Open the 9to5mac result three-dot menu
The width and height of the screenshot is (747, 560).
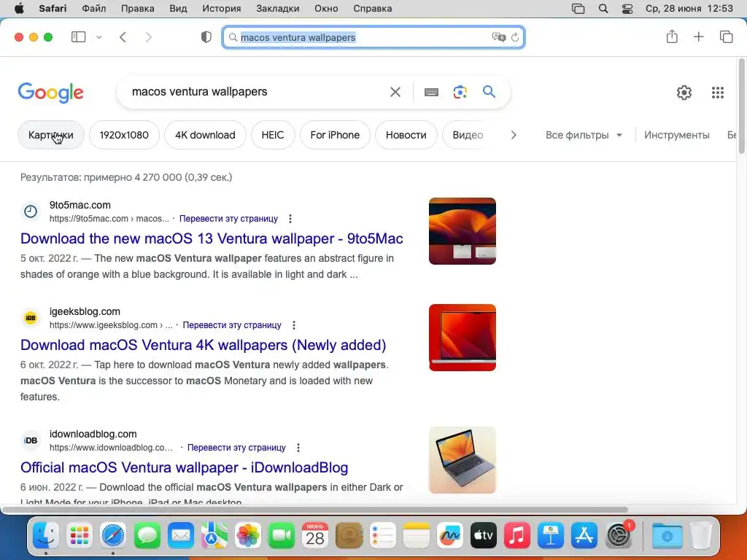290,219
